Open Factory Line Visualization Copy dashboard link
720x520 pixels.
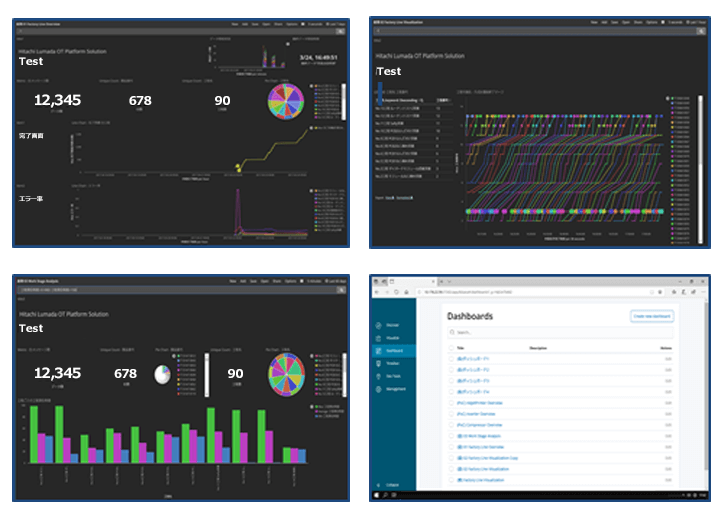[x=488, y=458]
